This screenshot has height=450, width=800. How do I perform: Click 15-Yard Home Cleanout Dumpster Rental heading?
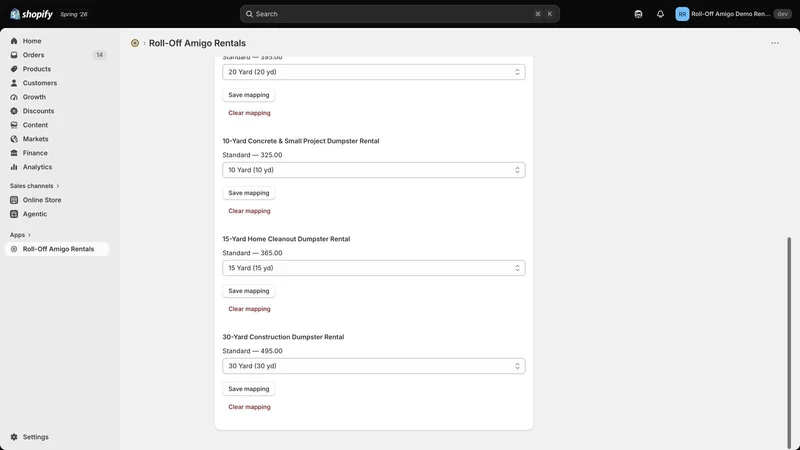286,239
